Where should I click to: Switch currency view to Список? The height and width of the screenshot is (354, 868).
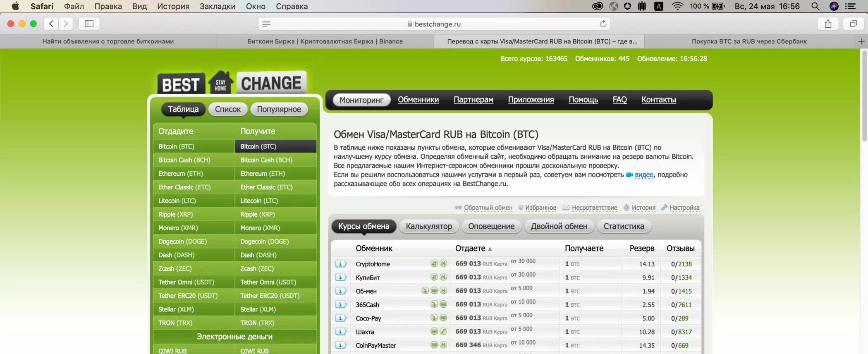tap(228, 109)
